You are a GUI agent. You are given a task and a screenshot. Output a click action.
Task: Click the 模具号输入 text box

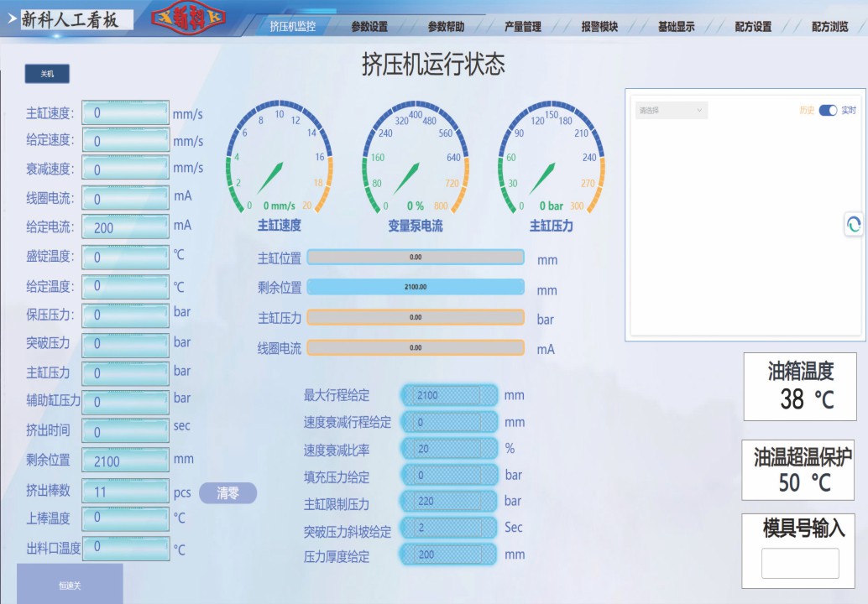click(x=800, y=563)
